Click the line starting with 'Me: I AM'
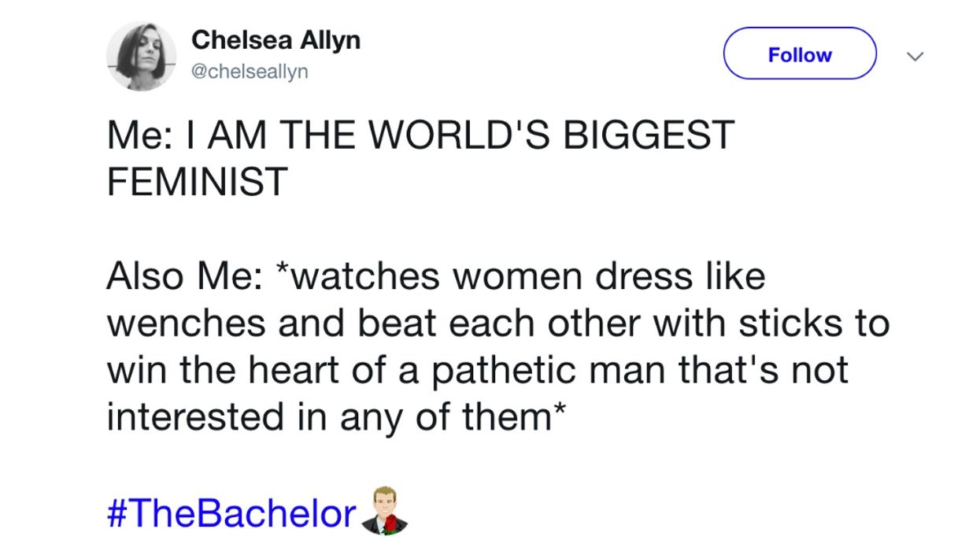Image resolution: width=980 pixels, height=551 pixels. pos(420,135)
